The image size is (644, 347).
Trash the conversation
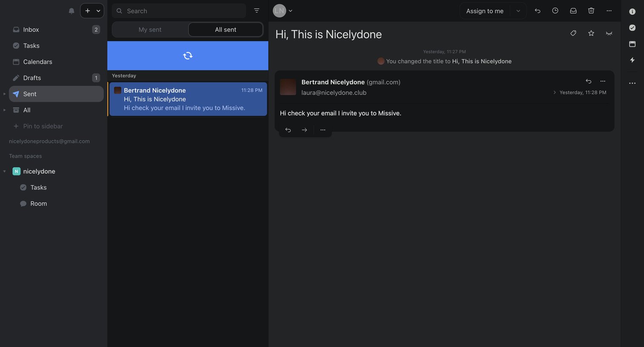[x=591, y=11]
